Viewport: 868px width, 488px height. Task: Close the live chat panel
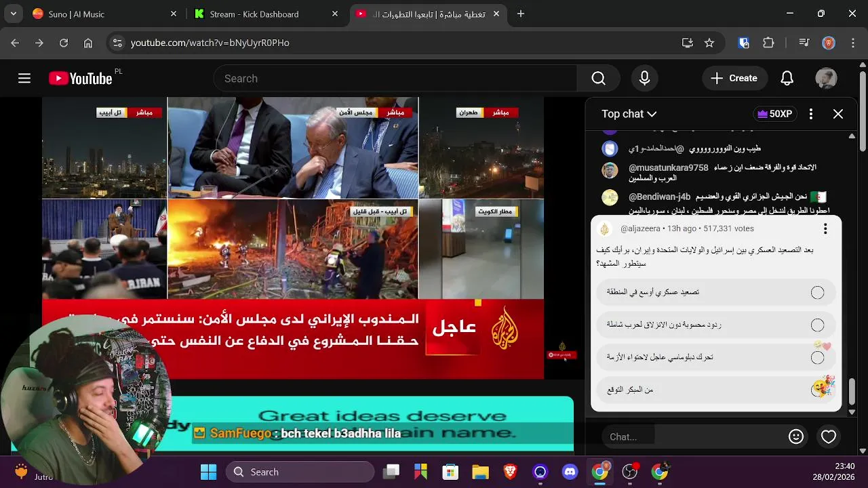click(x=838, y=114)
